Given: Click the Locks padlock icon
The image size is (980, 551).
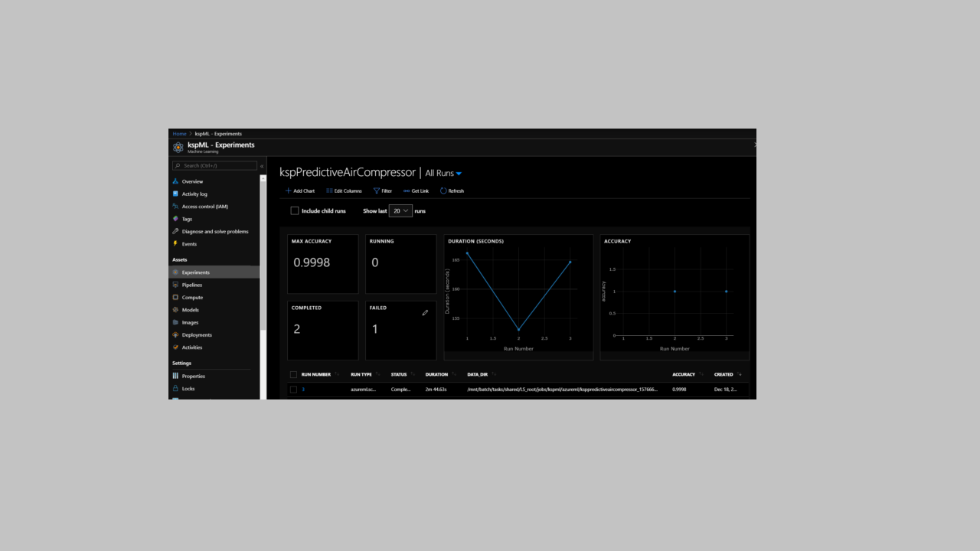Looking at the screenshot, I should (x=175, y=389).
